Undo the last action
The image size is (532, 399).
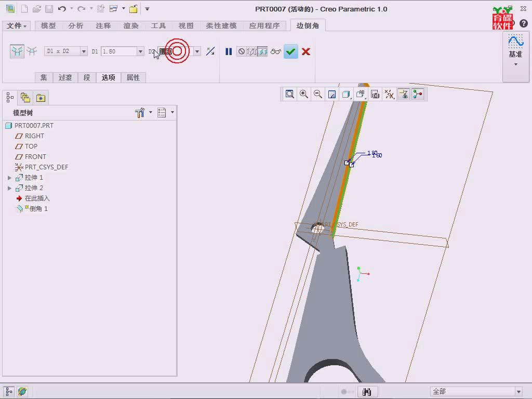62,9
